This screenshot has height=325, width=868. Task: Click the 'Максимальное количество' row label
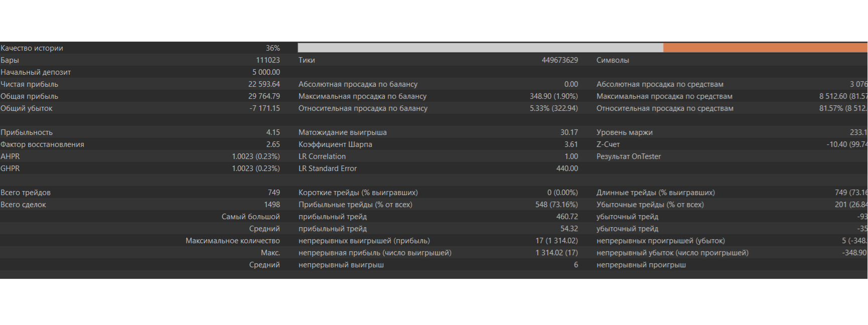point(233,241)
